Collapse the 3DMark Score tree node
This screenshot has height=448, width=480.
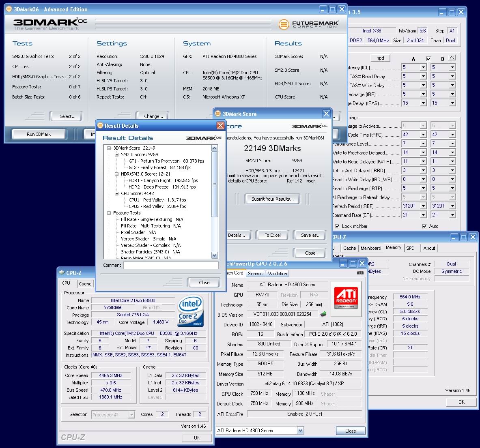tap(109, 148)
